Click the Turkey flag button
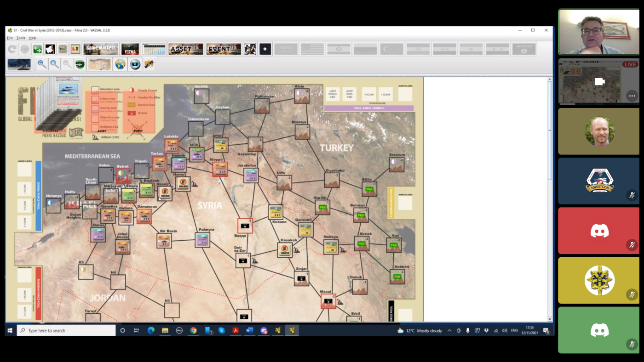The image size is (644, 362). (x=391, y=49)
